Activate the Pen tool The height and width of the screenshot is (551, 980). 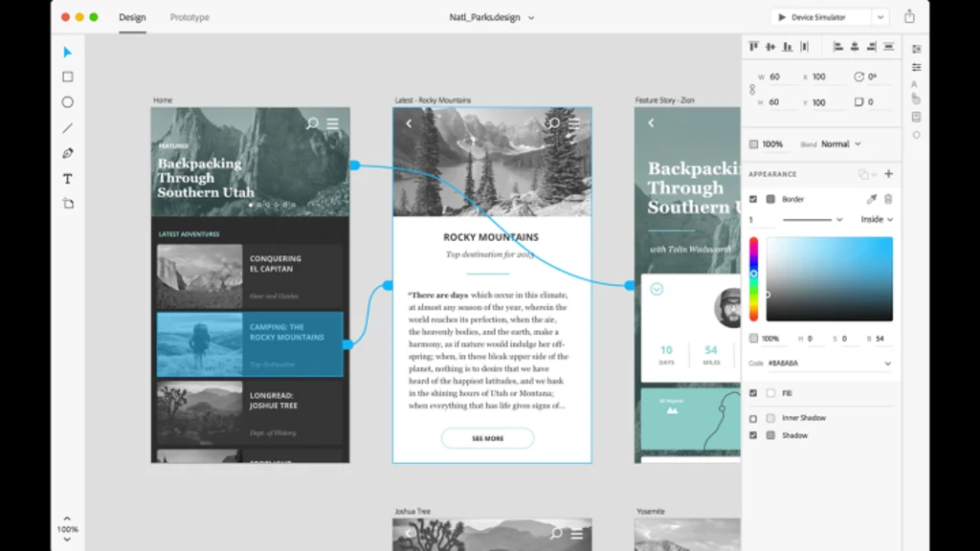click(68, 153)
